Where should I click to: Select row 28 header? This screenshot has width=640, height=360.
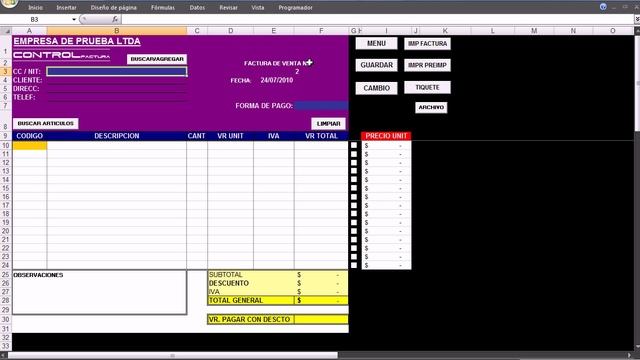(6, 300)
